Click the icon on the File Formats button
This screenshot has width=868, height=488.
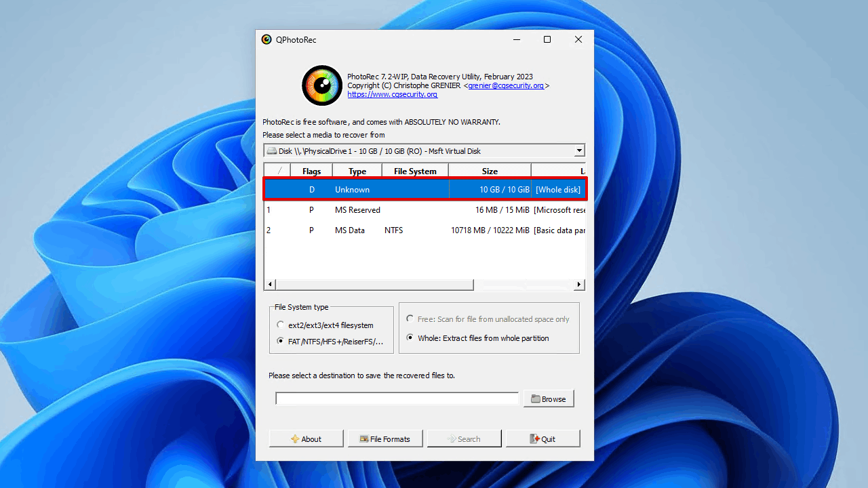[x=363, y=439]
